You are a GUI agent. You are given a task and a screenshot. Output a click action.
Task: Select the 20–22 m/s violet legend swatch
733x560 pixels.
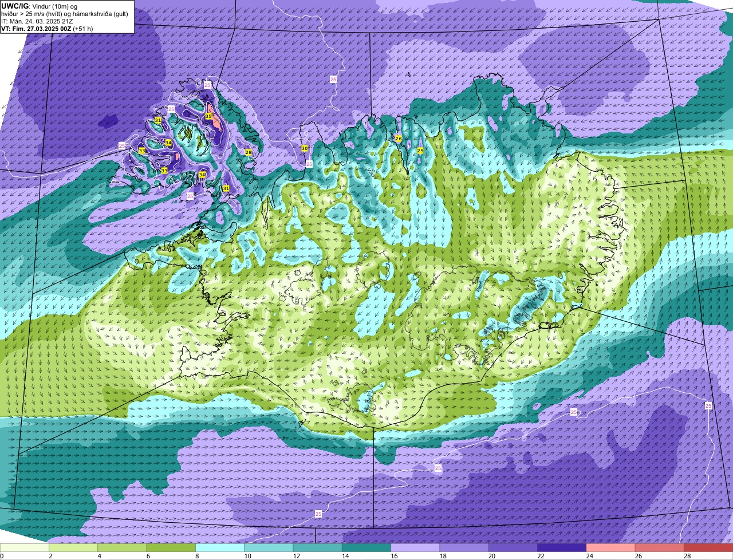(513, 548)
